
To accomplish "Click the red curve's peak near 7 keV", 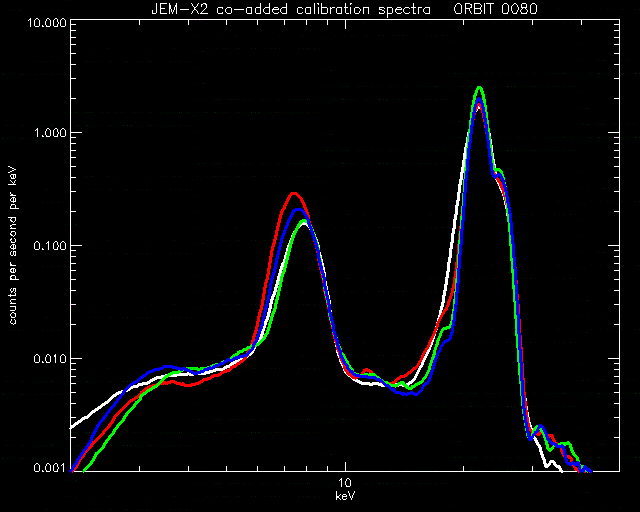I will (x=294, y=194).
